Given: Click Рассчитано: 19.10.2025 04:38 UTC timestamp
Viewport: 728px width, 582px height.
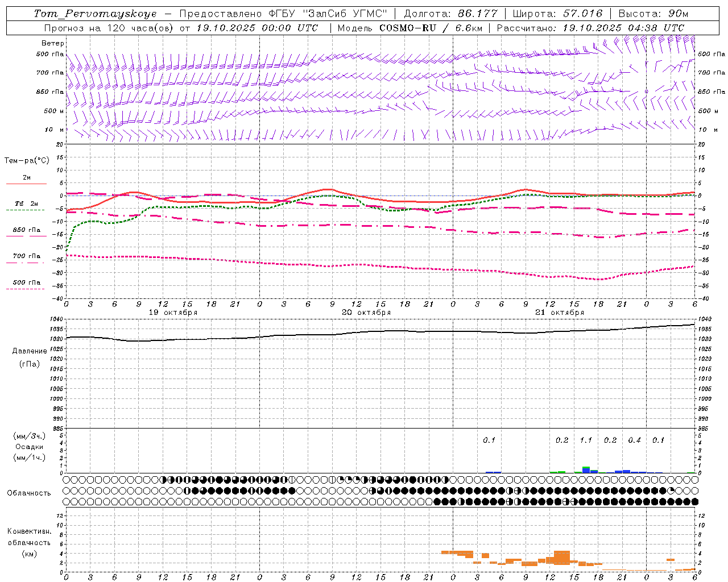Looking at the screenshot, I should click(x=590, y=28).
